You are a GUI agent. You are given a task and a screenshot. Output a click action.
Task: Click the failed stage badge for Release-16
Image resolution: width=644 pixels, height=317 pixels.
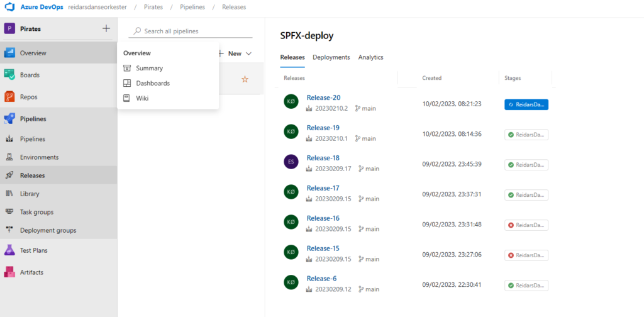click(x=526, y=225)
